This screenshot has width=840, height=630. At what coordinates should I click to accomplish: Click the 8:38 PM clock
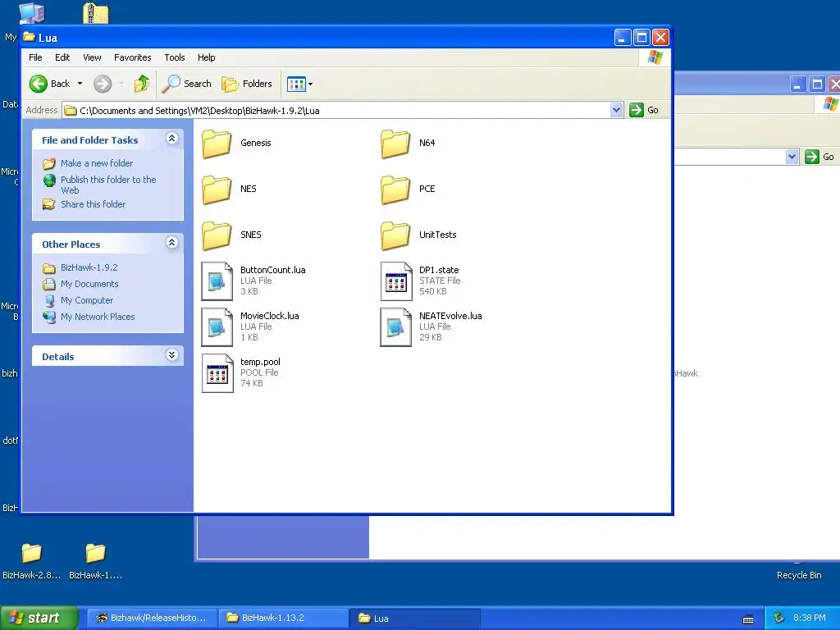[809, 619]
